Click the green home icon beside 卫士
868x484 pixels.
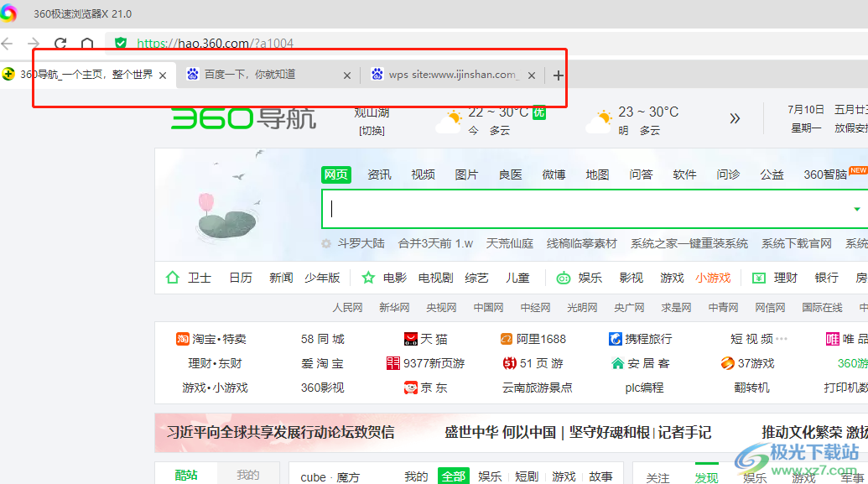172,277
